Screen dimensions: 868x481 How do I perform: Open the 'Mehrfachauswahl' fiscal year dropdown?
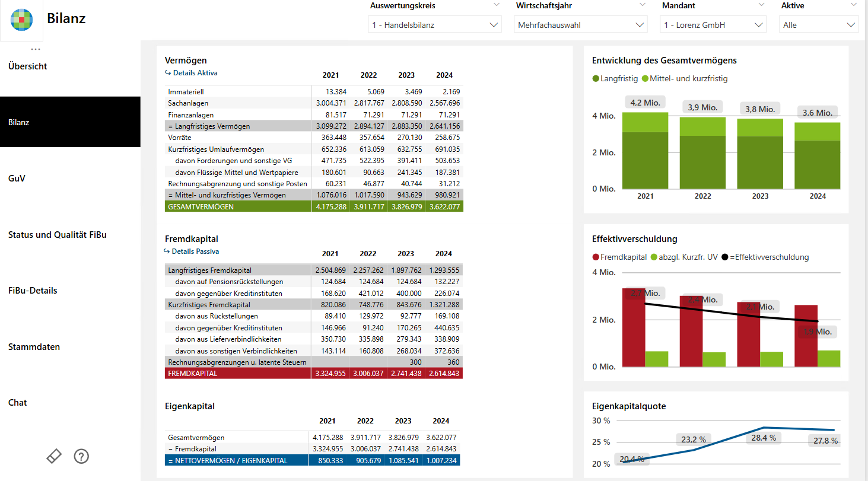pyautogui.click(x=580, y=25)
